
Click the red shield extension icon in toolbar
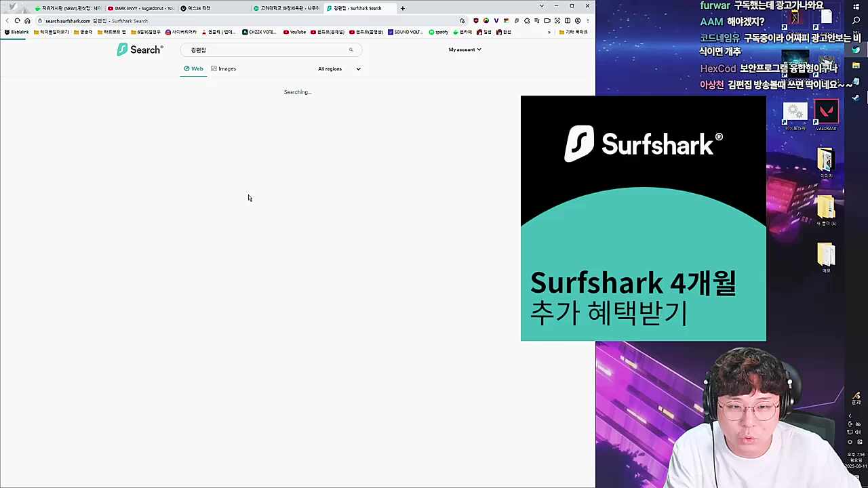[x=476, y=21]
